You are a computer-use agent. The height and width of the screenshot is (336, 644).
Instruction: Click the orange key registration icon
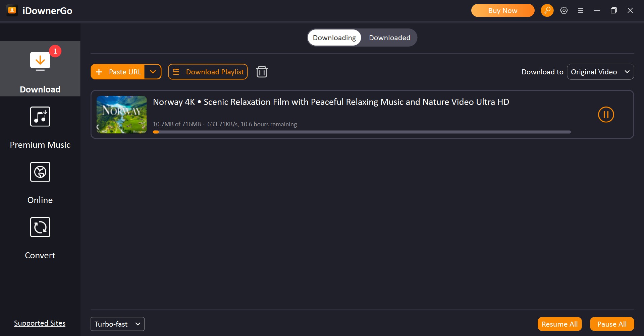547,10
